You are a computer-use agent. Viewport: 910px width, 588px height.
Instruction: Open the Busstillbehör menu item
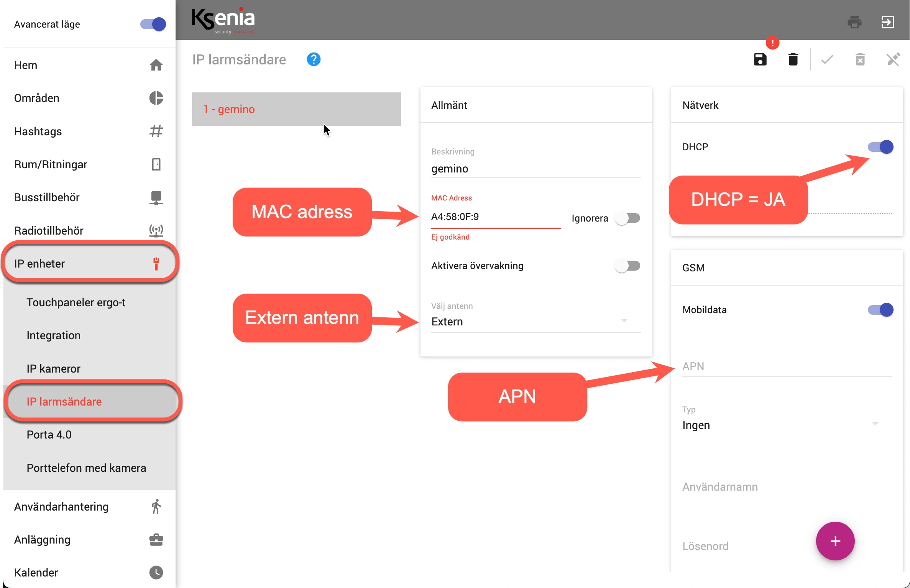(x=89, y=197)
